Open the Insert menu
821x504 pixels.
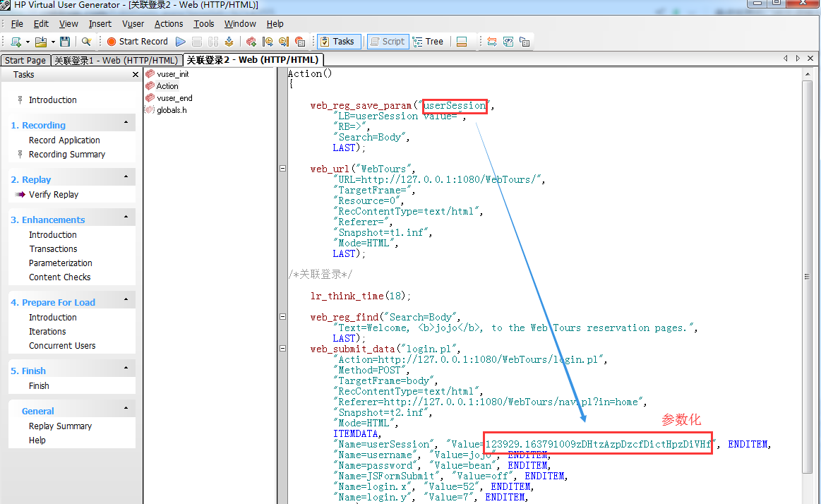coord(100,23)
